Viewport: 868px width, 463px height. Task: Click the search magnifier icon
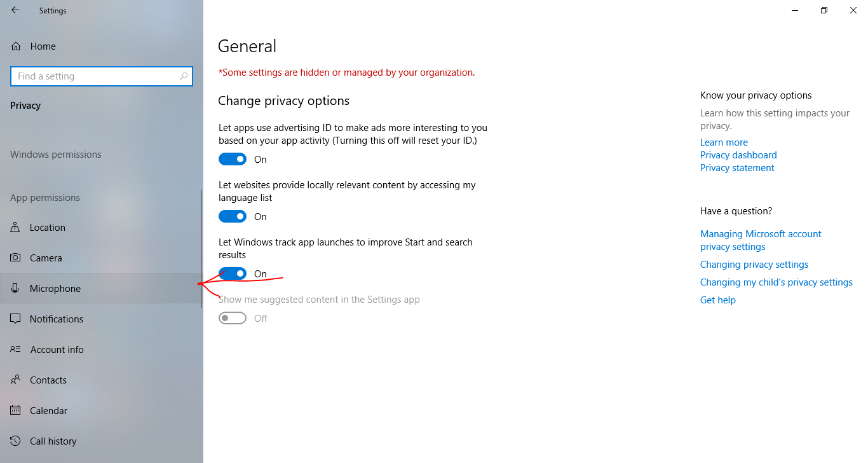point(184,76)
